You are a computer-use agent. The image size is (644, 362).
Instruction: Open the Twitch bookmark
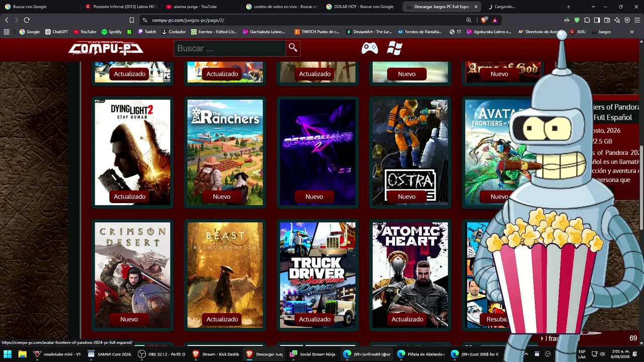click(x=147, y=32)
